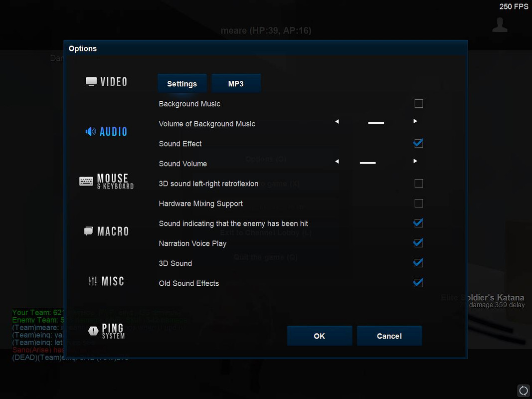Click the 250 FPS counter

514,6
